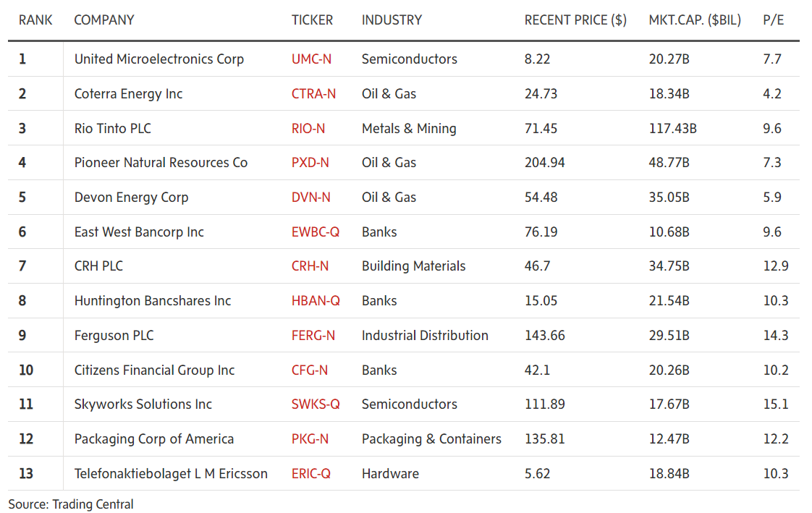Click the P/E value 4.2
Image resolution: width=812 pixels, height=513 pixels.
[772, 93]
